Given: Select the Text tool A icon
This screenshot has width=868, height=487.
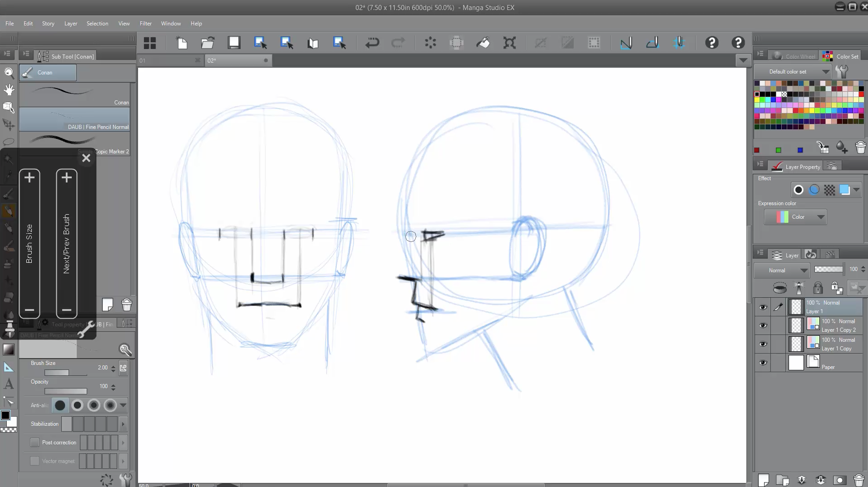Looking at the screenshot, I should tap(9, 384).
